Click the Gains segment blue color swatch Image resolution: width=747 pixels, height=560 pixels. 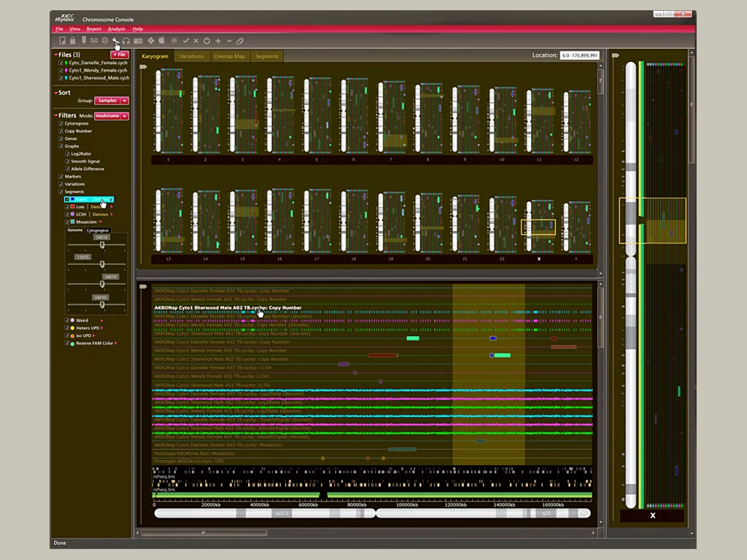(x=72, y=200)
